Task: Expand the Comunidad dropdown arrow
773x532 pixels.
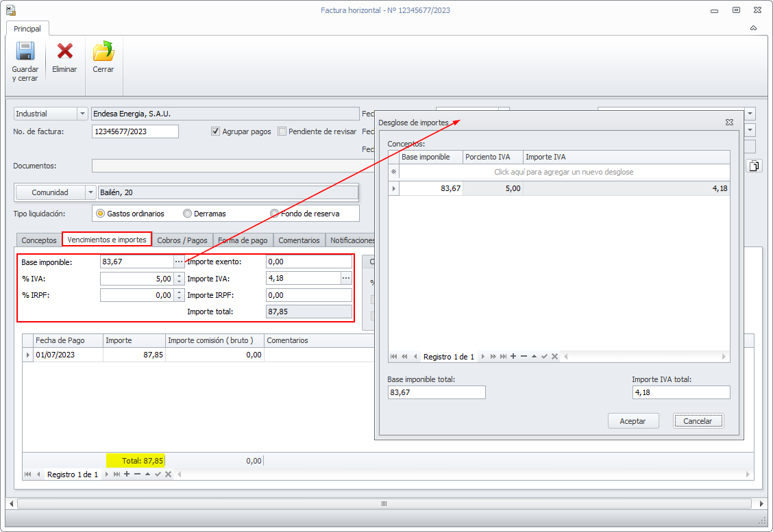Action: click(90, 193)
